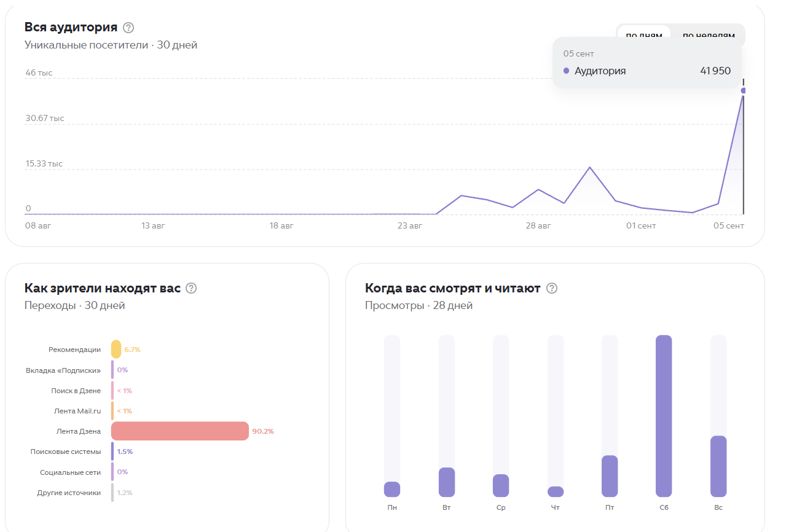Click the Ср weekday bar
Image resolution: width=786 pixels, height=532 pixels.
(501, 485)
